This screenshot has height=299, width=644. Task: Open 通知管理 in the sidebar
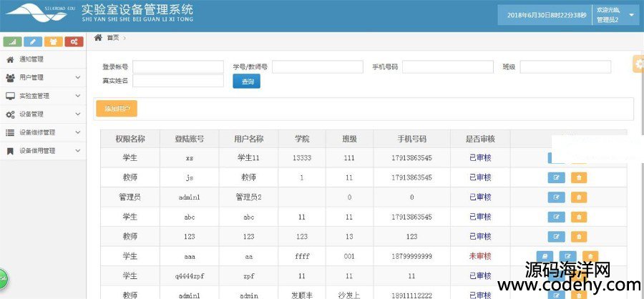click(x=31, y=59)
